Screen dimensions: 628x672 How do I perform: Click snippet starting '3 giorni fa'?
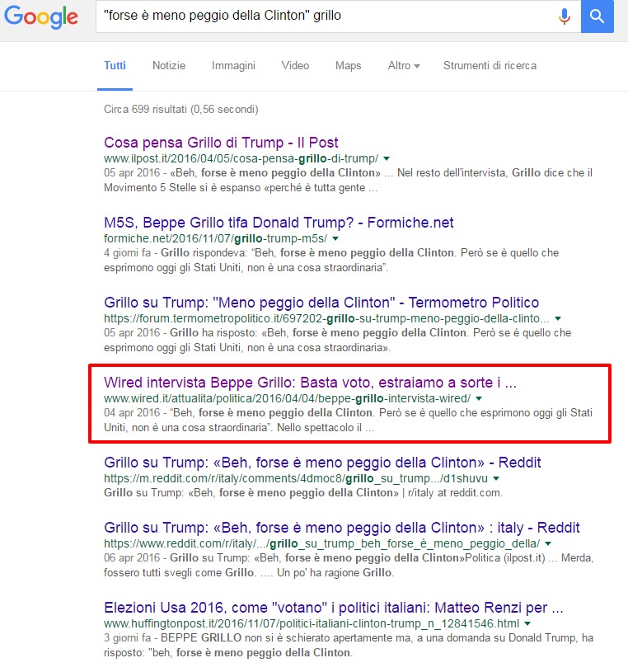pyautogui.click(x=349, y=646)
